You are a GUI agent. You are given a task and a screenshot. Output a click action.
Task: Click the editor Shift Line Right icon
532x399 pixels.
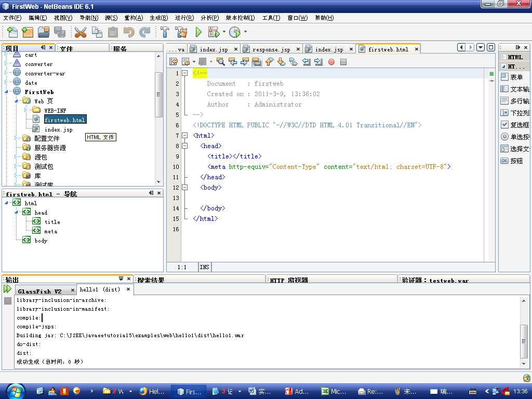click(318, 62)
